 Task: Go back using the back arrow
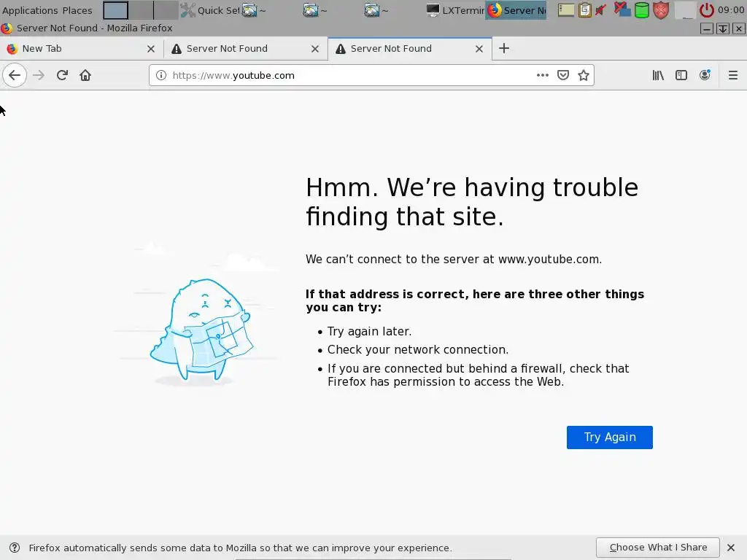[15, 75]
